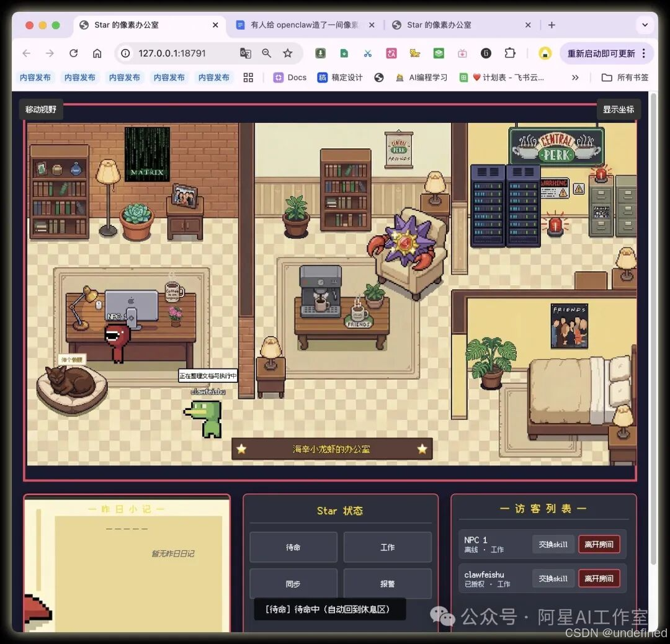Open the Docs bookmark
The height and width of the screenshot is (644, 670).
click(290, 78)
